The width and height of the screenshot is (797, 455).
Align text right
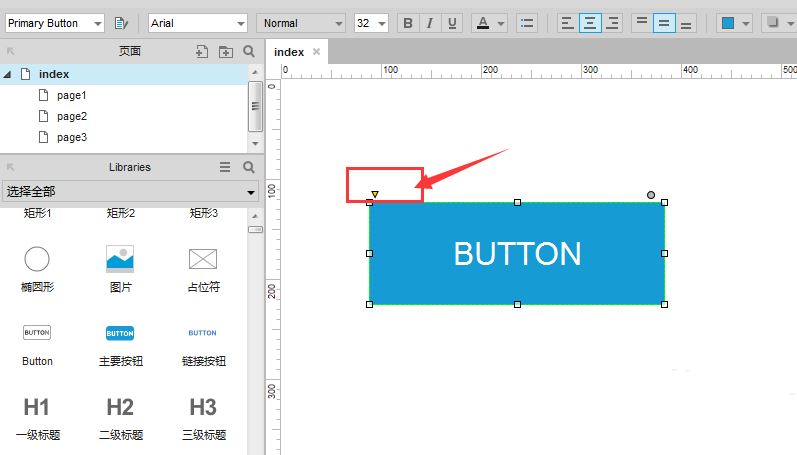612,23
